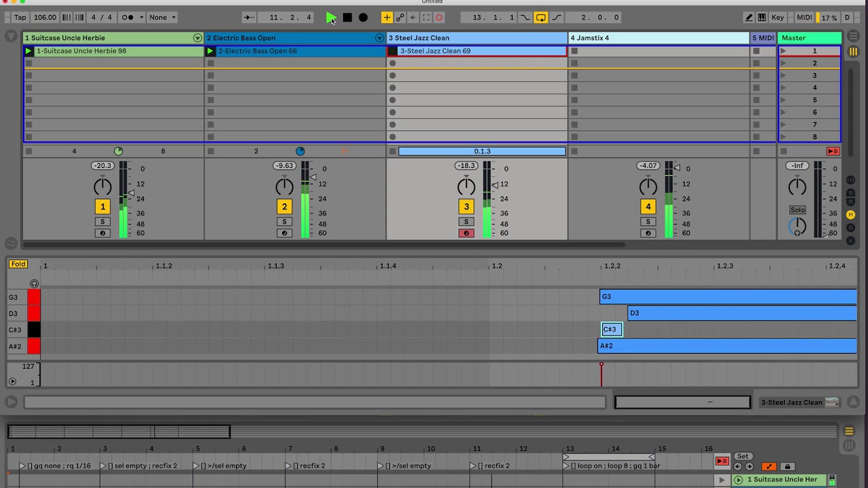Image resolution: width=868 pixels, height=488 pixels.
Task: Click the Punch-Out Switch
Action: click(557, 18)
